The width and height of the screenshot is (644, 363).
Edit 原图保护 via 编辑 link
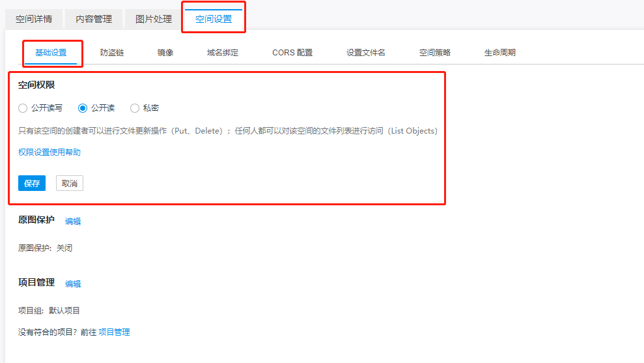[x=73, y=221]
